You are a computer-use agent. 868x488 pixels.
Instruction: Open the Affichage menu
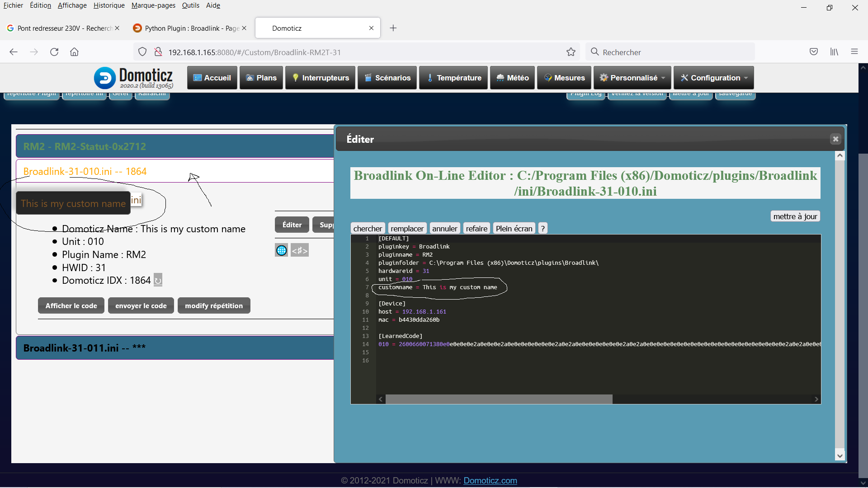pyautogui.click(x=72, y=5)
